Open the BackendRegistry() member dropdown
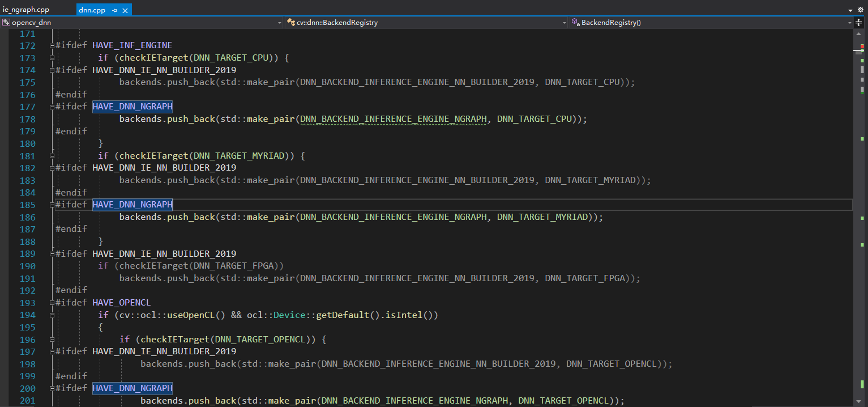The width and height of the screenshot is (868, 407). pyautogui.click(x=849, y=23)
